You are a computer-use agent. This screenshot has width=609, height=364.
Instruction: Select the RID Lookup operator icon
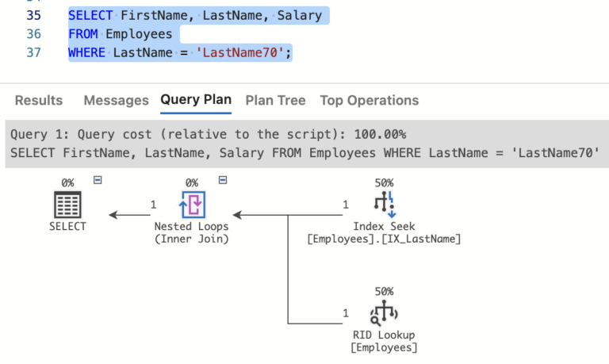pyautogui.click(x=384, y=312)
